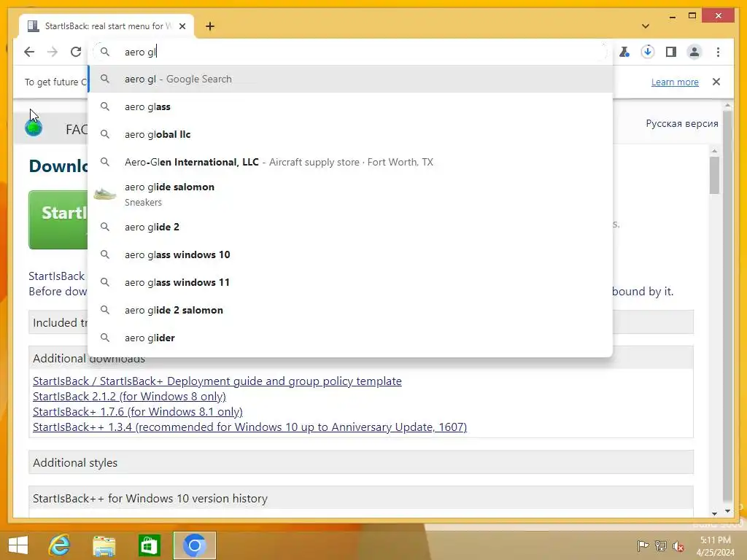Select 'aero glass windows 11' suggestion

pyautogui.click(x=350, y=282)
